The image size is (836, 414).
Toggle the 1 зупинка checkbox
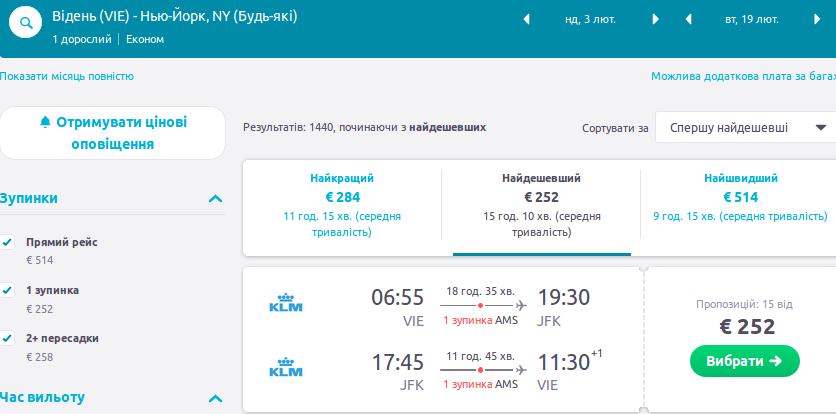8,290
